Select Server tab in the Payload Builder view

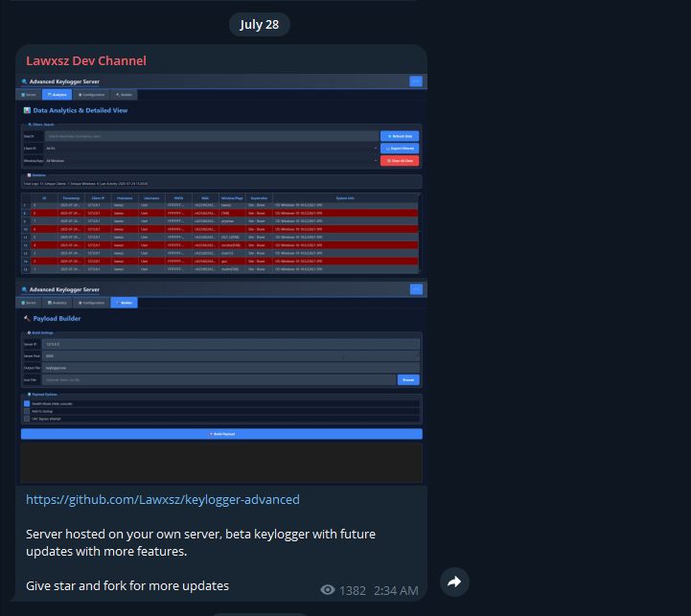point(29,303)
